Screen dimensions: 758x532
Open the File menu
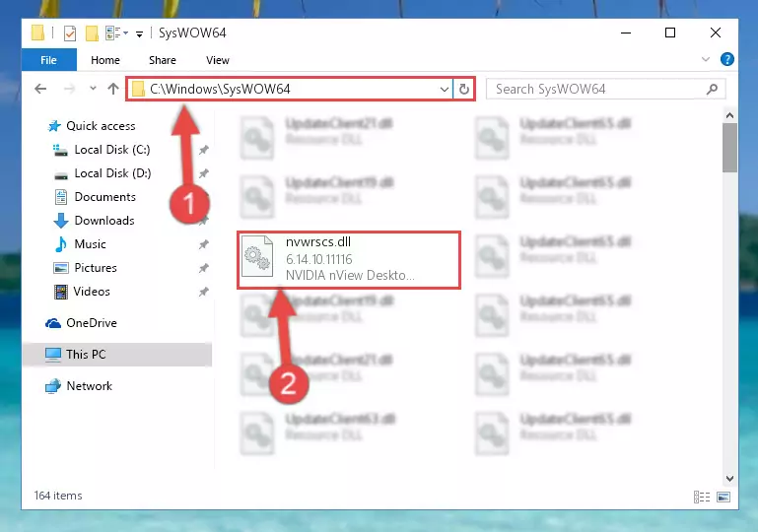(49, 60)
